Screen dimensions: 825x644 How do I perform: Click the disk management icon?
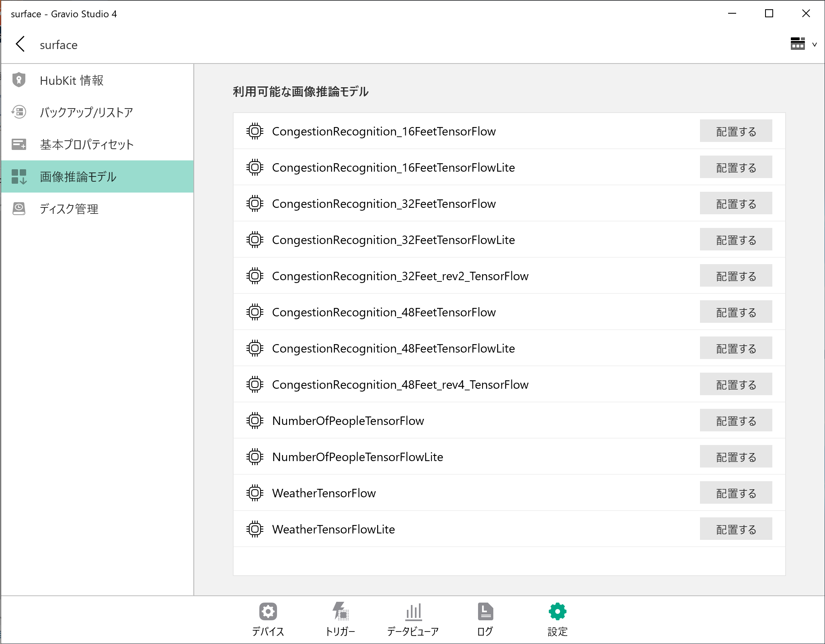click(19, 209)
